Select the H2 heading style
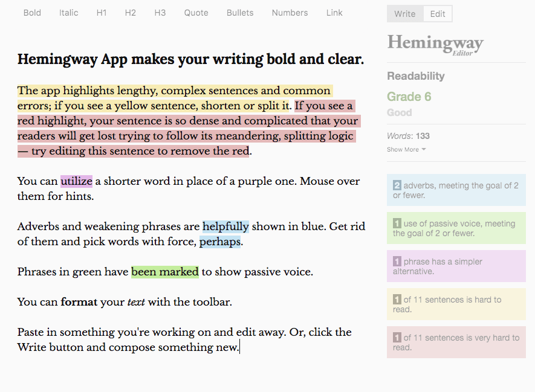535x392 pixels. tap(130, 13)
